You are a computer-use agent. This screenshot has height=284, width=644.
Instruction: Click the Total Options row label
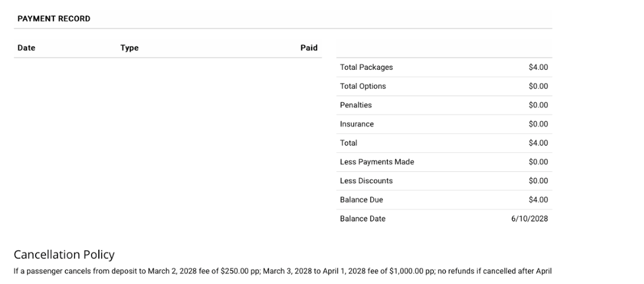363,86
